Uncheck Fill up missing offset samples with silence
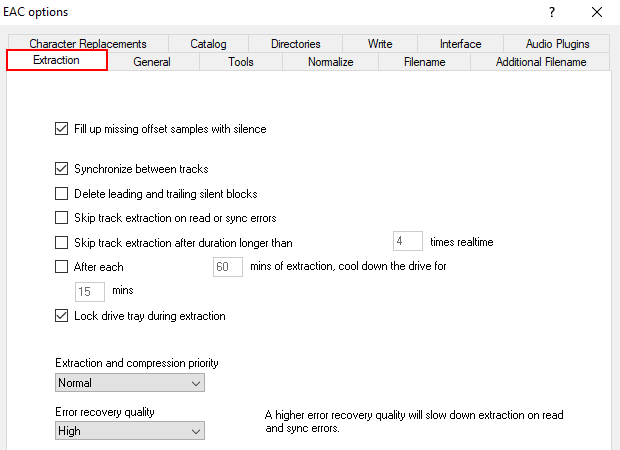Screen dimensions: 620x450 (x=61, y=129)
